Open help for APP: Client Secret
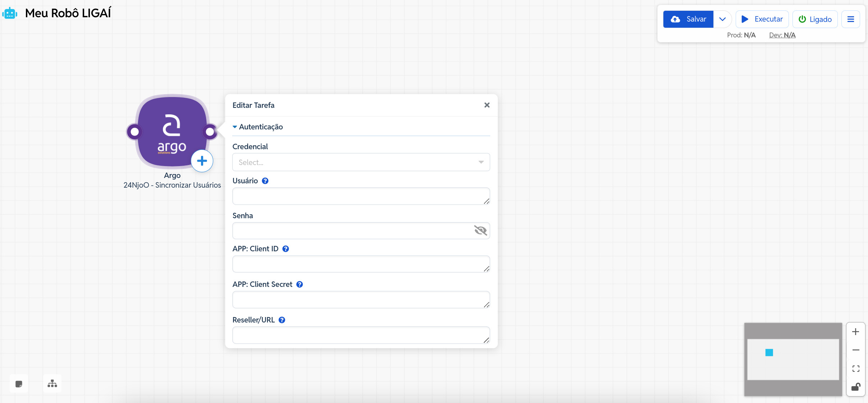Image resolution: width=868 pixels, height=403 pixels. click(300, 284)
